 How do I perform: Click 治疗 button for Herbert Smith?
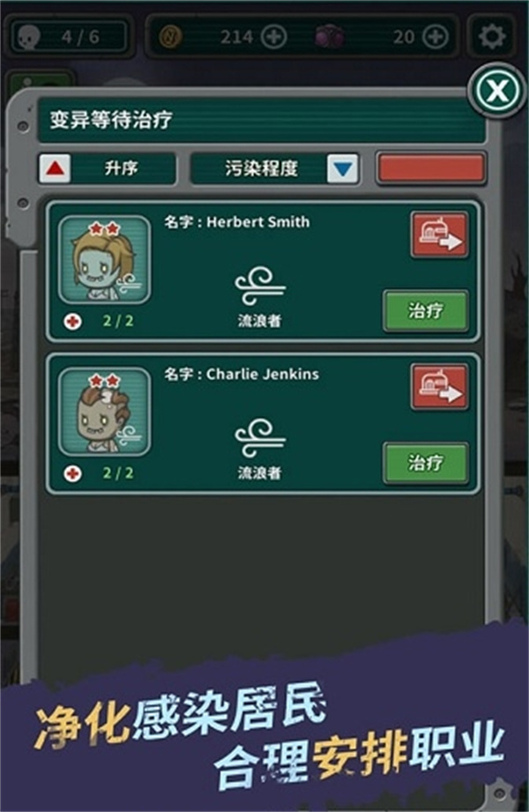coord(426,310)
